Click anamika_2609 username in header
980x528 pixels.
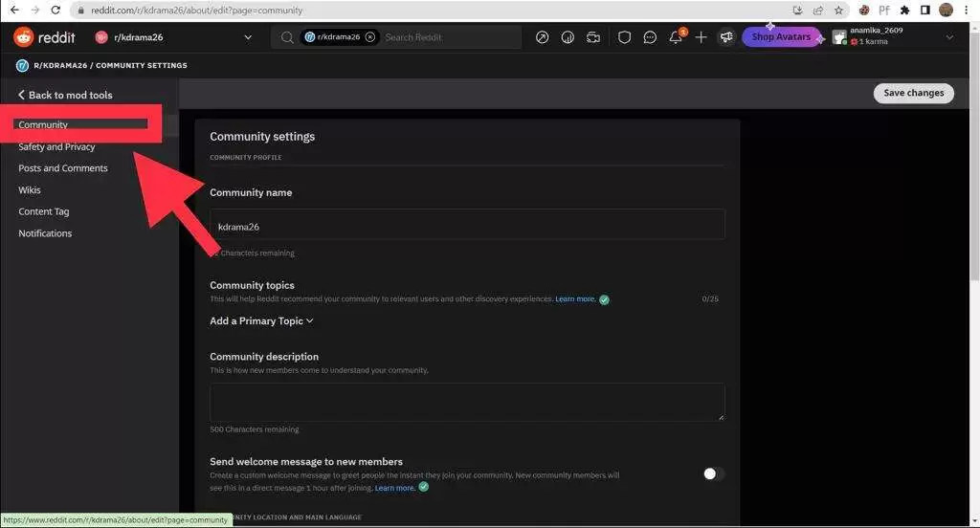(877, 30)
